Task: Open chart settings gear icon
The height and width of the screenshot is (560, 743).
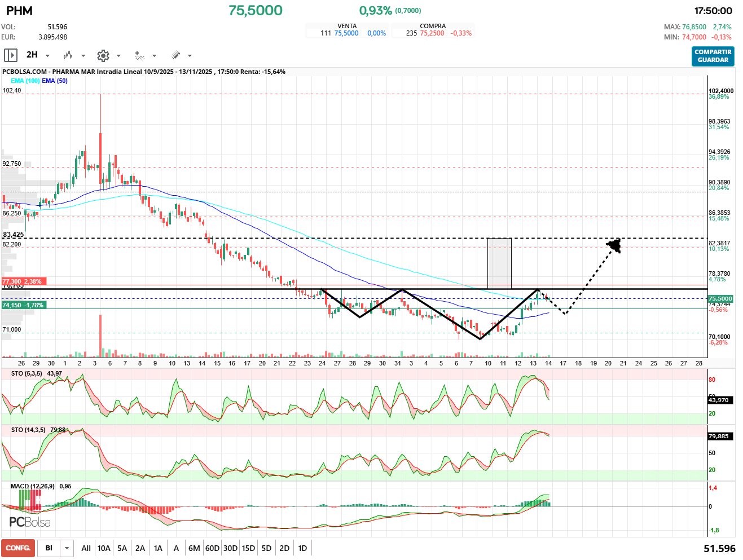Action: [x=103, y=55]
